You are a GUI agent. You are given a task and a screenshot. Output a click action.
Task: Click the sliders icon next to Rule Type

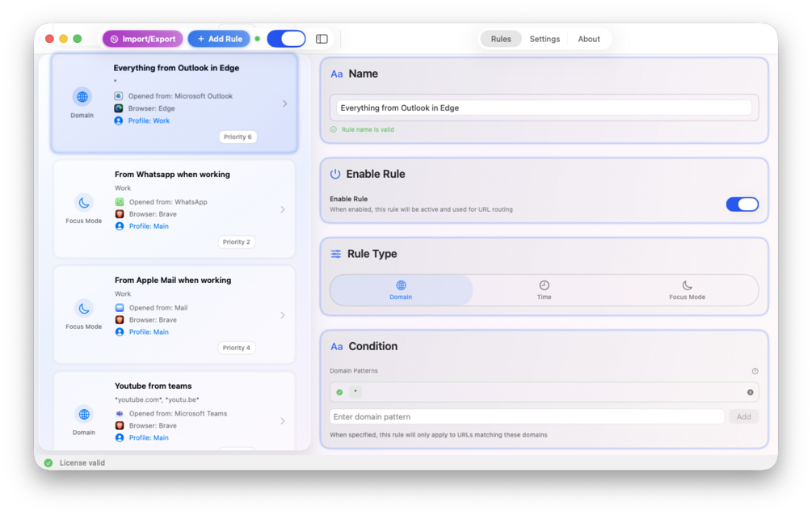click(336, 254)
